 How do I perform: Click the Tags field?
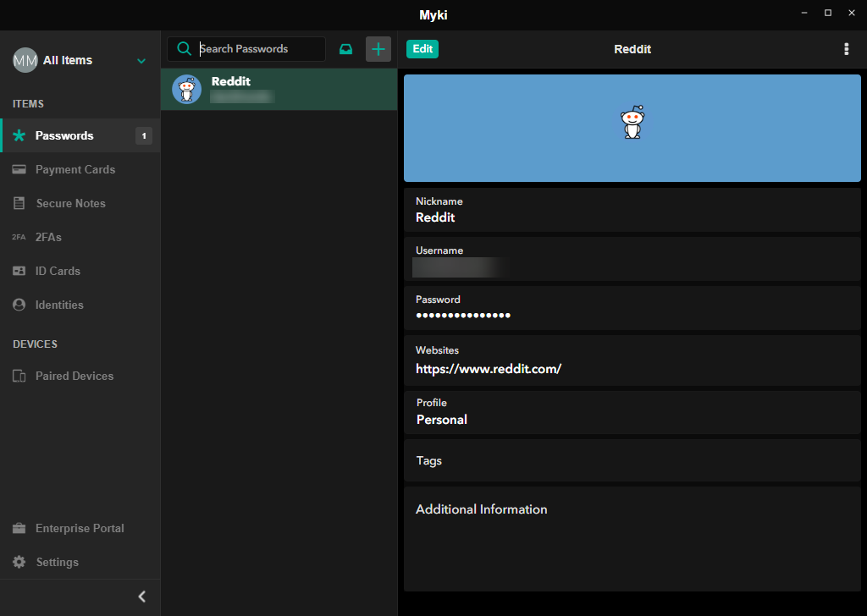tap(632, 460)
